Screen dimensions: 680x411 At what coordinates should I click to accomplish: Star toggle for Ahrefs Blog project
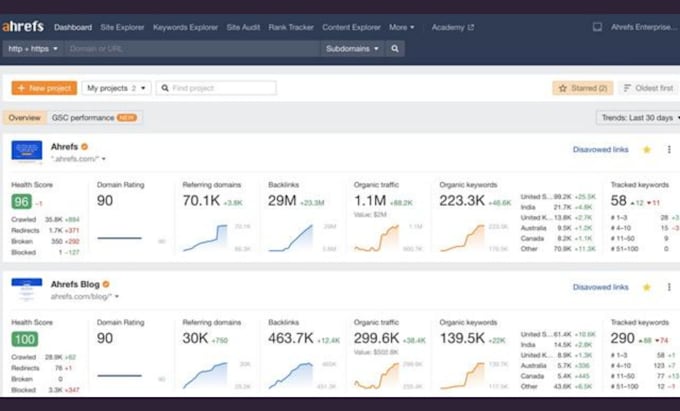click(647, 287)
